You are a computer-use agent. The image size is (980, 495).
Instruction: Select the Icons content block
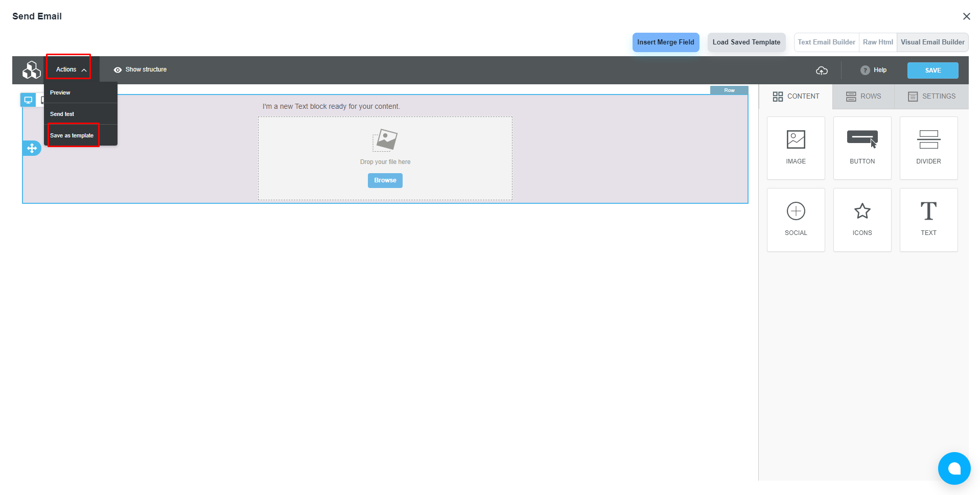(x=862, y=220)
